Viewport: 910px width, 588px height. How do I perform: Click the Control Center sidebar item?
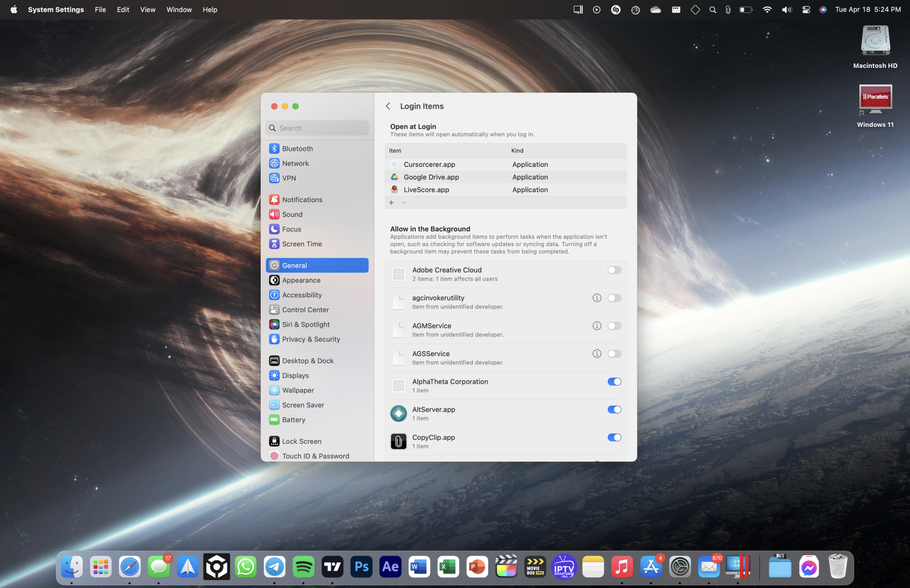305,310
